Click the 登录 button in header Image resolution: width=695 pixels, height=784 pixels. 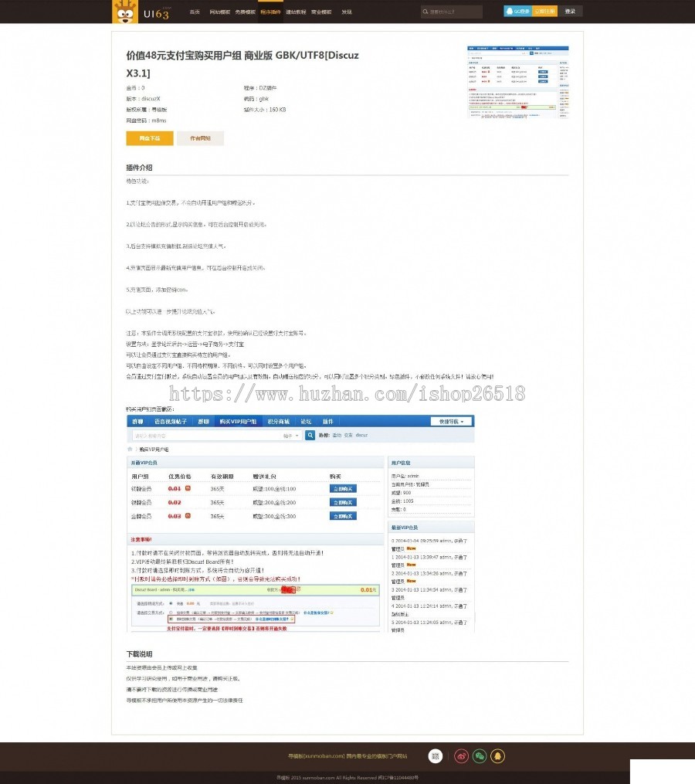pos(570,11)
